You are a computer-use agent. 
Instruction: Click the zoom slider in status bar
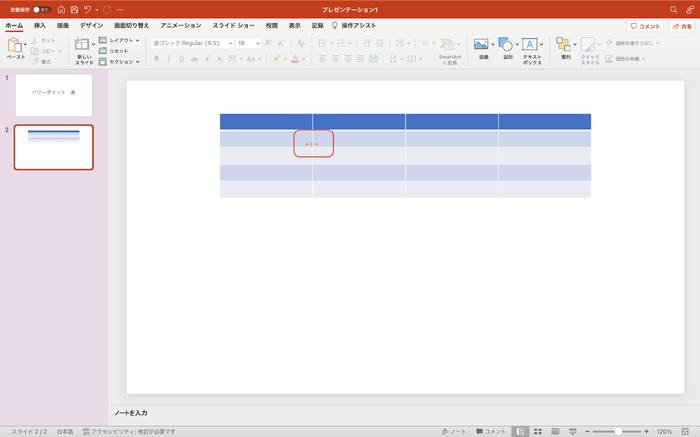coord(617,431)
